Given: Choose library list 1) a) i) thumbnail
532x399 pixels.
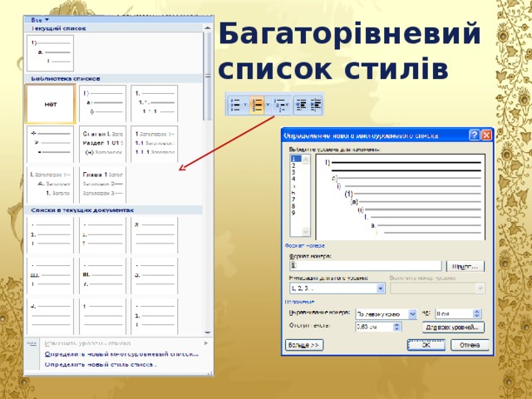Looking at the screenshot, I should pos(102,103).
